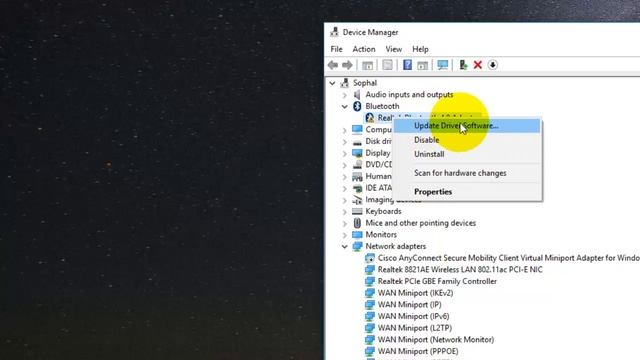Screen dimensions: 640x360
Task: Click the Sophal computer root icon
Action: [345, 83]
